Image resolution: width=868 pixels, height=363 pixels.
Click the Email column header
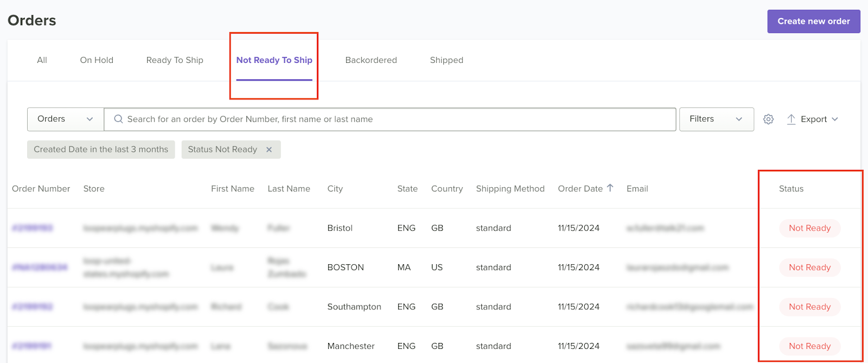click(637, 189)
